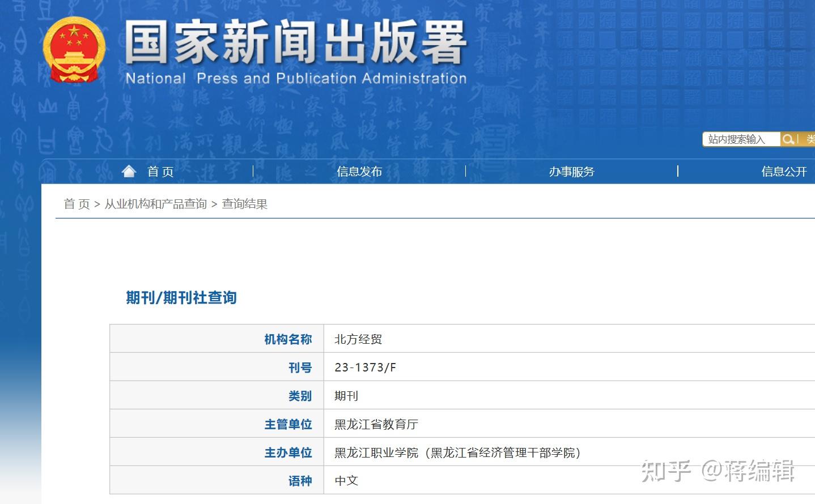Image resolution: width=815 pixels, height=504 pixels.
Task: Select the 中文 language value
Action: point(346,481)
